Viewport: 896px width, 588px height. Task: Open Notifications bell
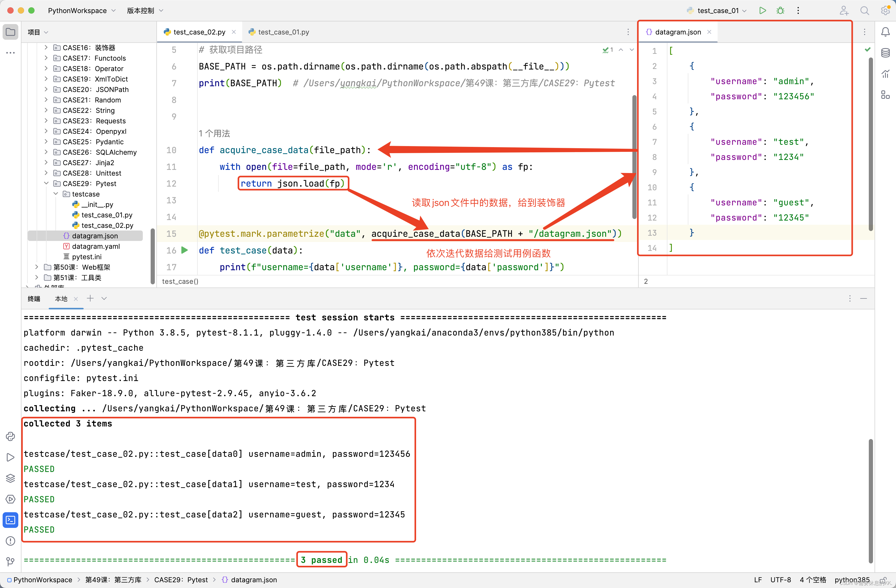click(886, 32)
